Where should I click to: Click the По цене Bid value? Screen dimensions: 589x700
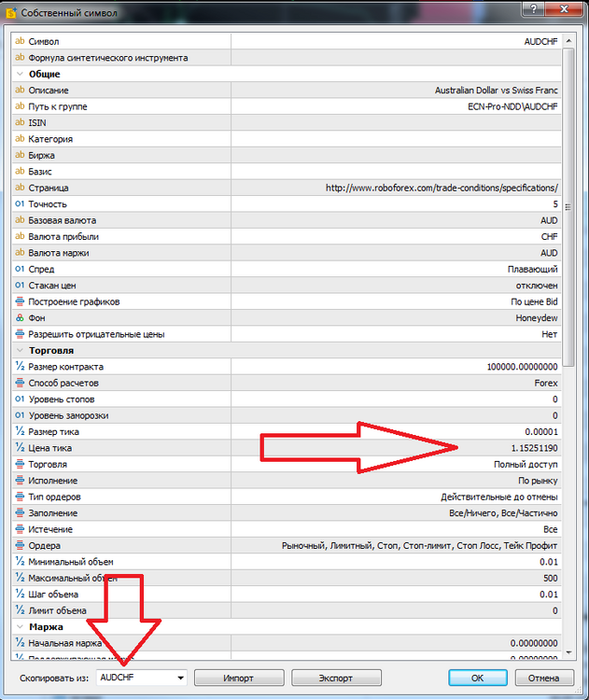pyautogui.click(x=534, y=301)
